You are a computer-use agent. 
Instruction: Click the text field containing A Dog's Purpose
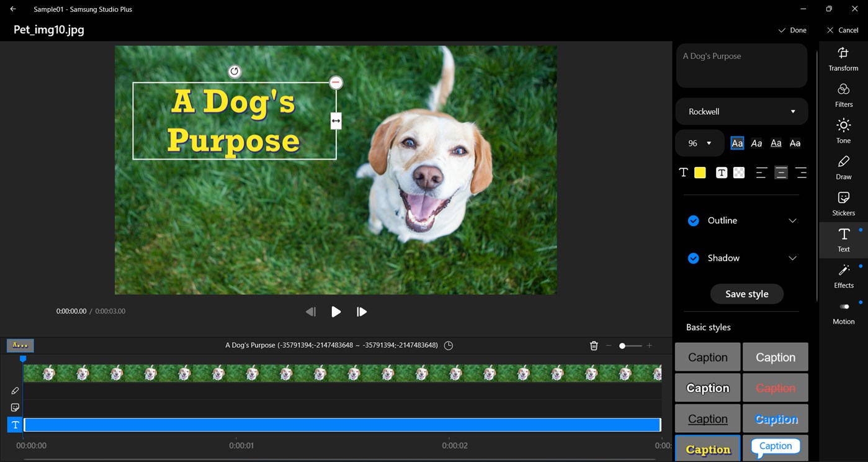pyautogui.click(x=741, y=65)
